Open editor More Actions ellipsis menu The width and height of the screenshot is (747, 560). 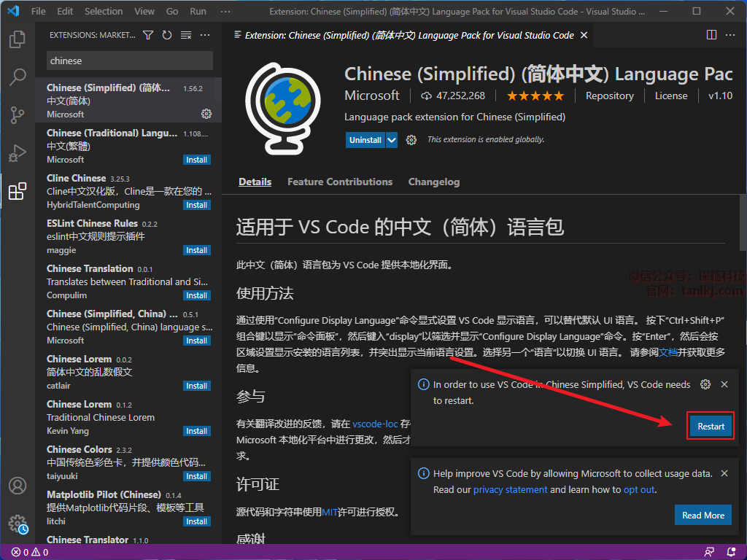pyautogui.click(x=730, y=35)
